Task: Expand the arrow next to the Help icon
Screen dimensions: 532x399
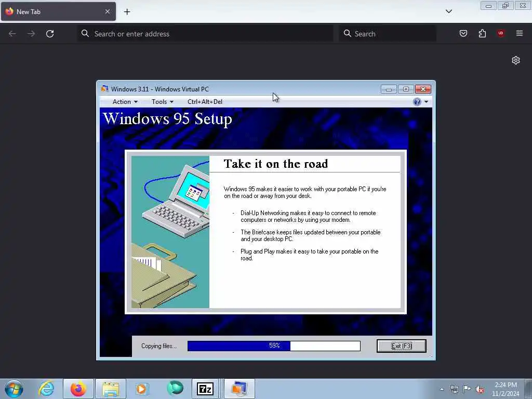Action: click(426, 102)
